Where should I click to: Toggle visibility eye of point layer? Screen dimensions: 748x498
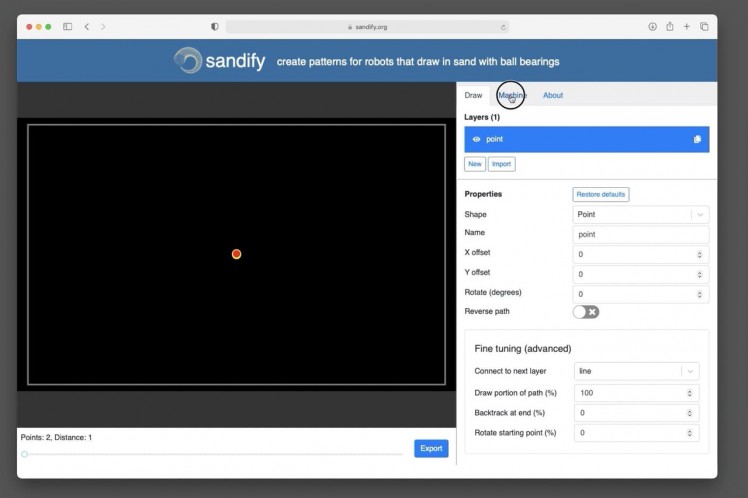[476, 139]
